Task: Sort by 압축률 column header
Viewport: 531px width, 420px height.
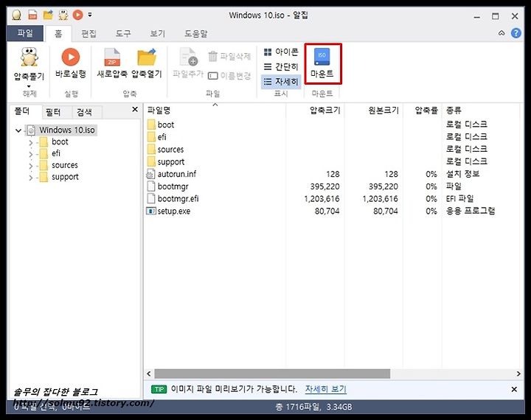Action: pos(423,111)
